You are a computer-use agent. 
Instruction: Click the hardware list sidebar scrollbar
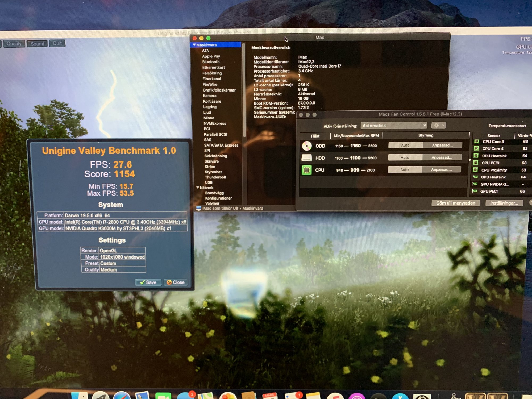(244, 90)
